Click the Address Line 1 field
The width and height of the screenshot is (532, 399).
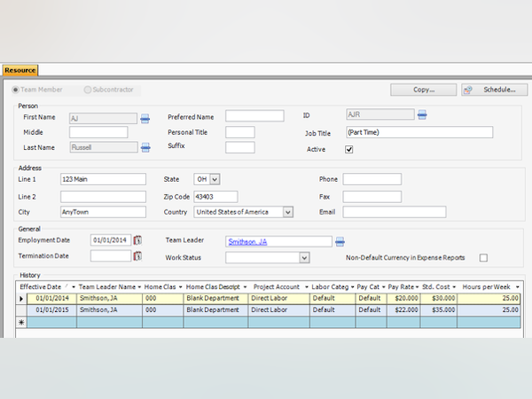pyautogui.click(x=103, y=179)
